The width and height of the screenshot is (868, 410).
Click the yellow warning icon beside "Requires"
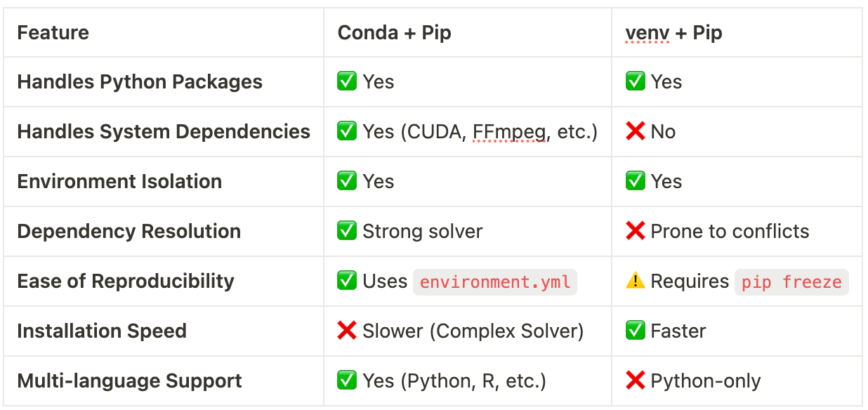[635, 281]
